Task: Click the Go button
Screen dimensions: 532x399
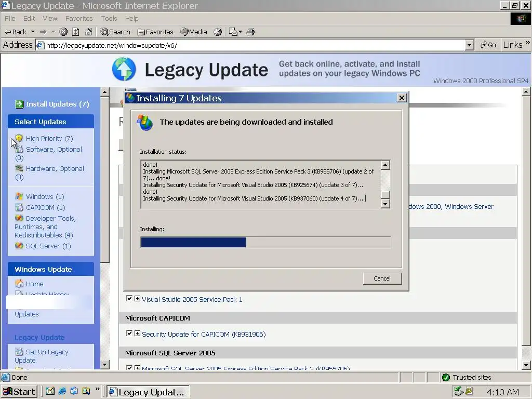Action: (488, 45)
